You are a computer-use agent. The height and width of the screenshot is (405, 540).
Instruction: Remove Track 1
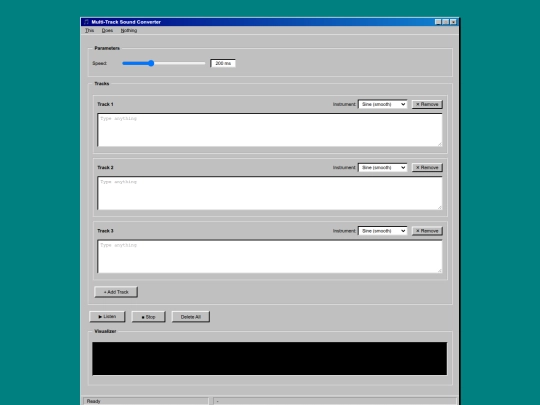click(427, 104)
